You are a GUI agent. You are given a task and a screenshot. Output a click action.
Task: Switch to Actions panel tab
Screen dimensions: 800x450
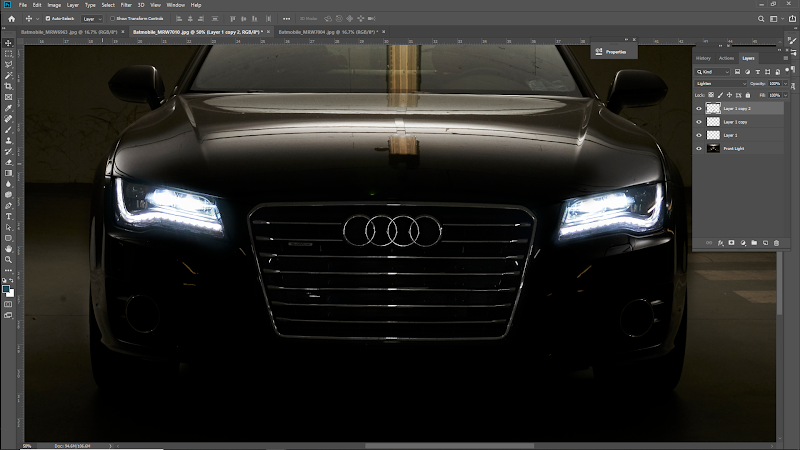click(726, 58)
